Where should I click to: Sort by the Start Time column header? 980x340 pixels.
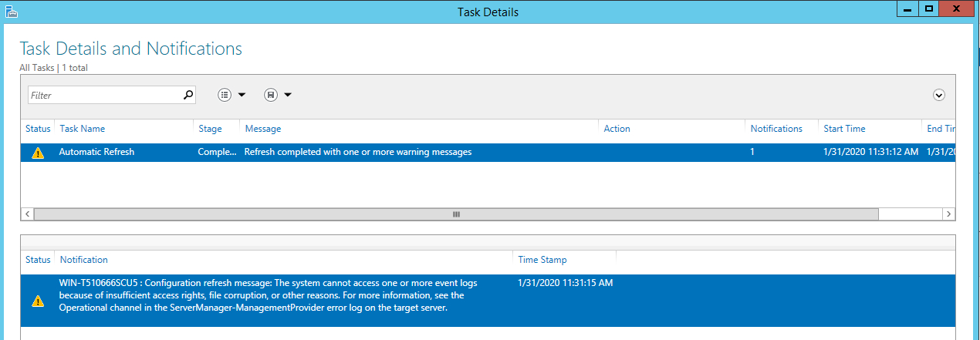(844, 129)
